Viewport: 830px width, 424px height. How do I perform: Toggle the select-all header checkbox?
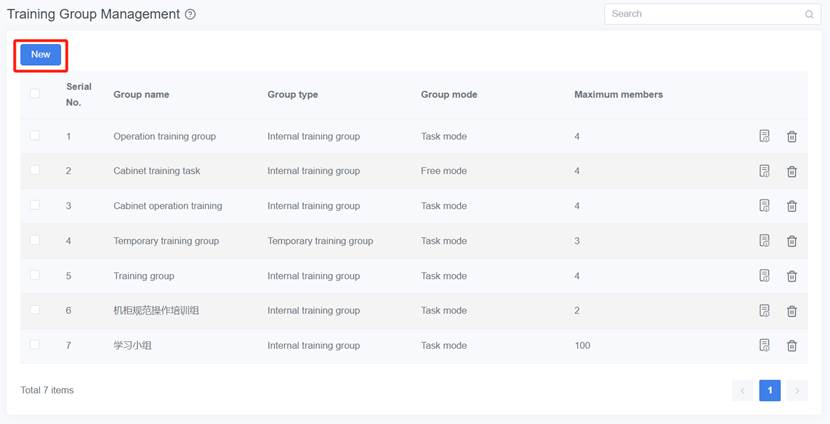pyautogui.click(x=35, y=94)
